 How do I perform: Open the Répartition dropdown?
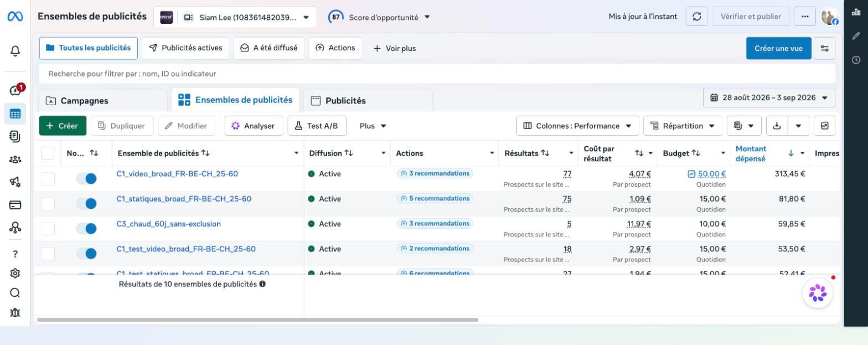click(x=683, y=126)
